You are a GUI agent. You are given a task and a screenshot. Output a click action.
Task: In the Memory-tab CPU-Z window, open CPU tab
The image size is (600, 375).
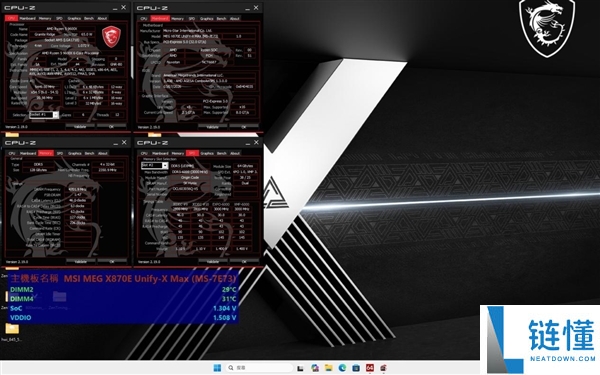[x=12, y=153]
